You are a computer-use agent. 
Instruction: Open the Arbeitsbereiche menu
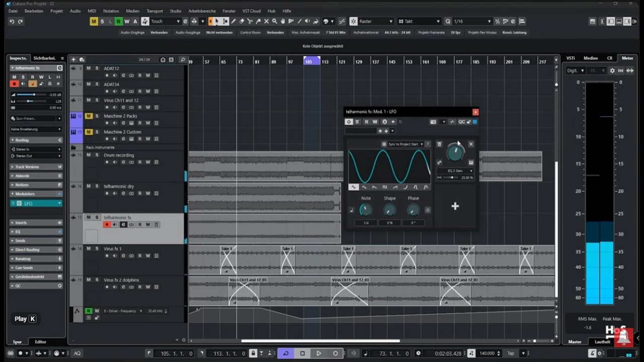click(x=202, y=11)
